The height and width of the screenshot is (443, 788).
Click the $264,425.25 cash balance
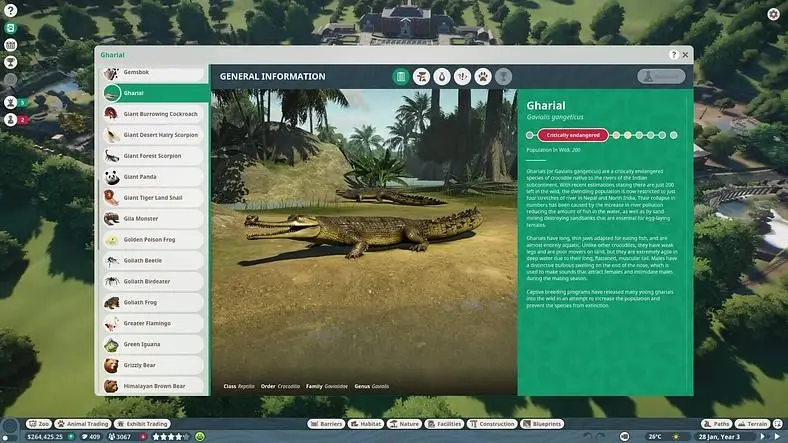coord(45,437)
